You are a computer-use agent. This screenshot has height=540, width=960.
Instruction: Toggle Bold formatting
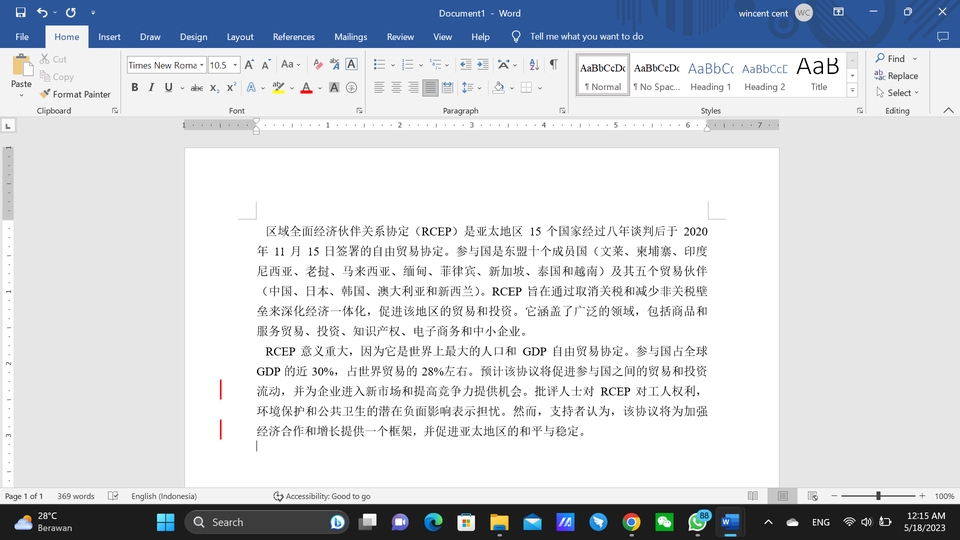click(x=135, y=88)
